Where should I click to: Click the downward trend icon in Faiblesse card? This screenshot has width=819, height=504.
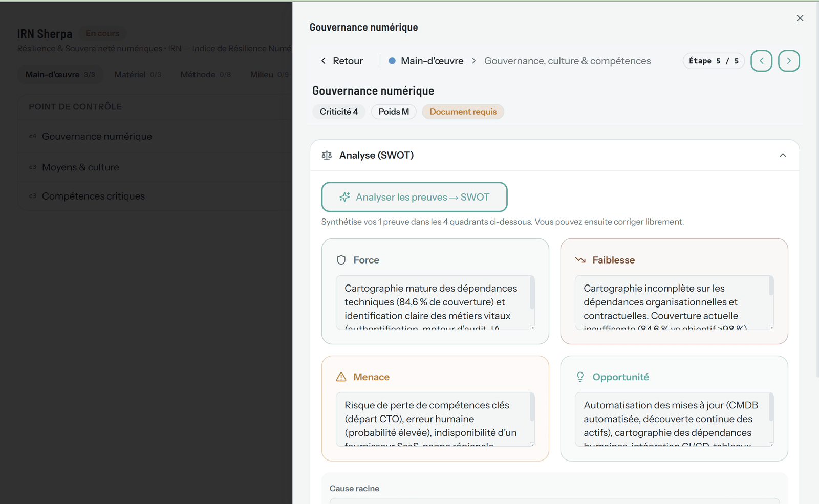pyautogui.click(x=580, y=260)
